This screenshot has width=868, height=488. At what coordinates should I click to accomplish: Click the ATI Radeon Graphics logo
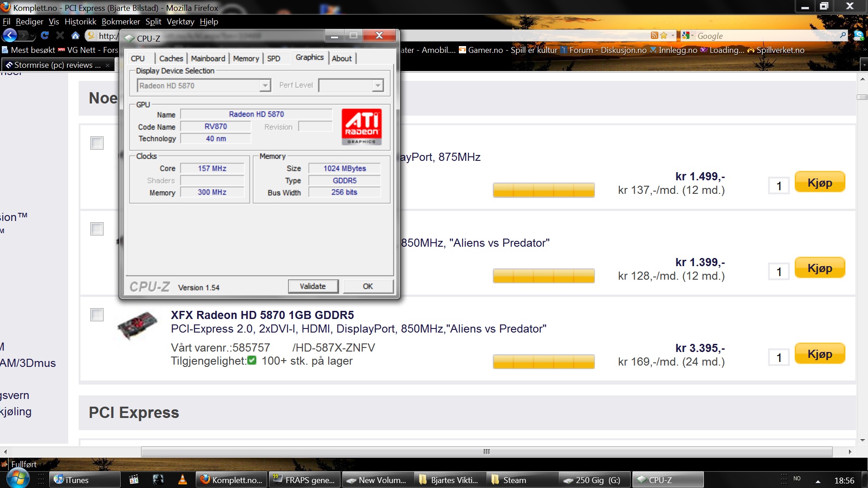tap(361, 127)
